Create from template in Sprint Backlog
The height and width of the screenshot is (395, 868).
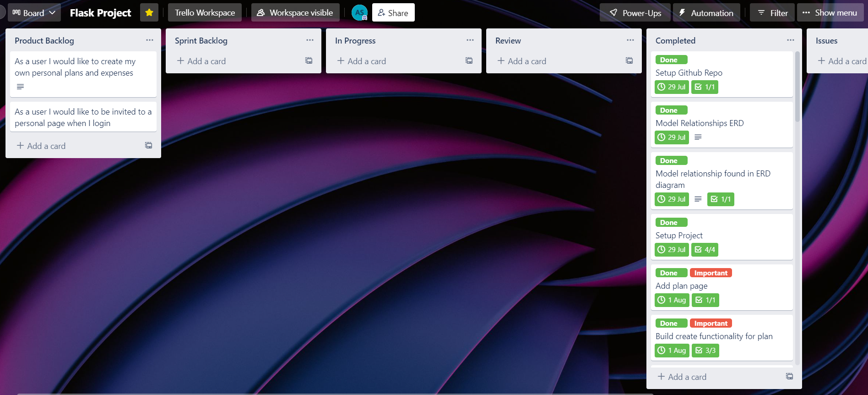point(309,60)
